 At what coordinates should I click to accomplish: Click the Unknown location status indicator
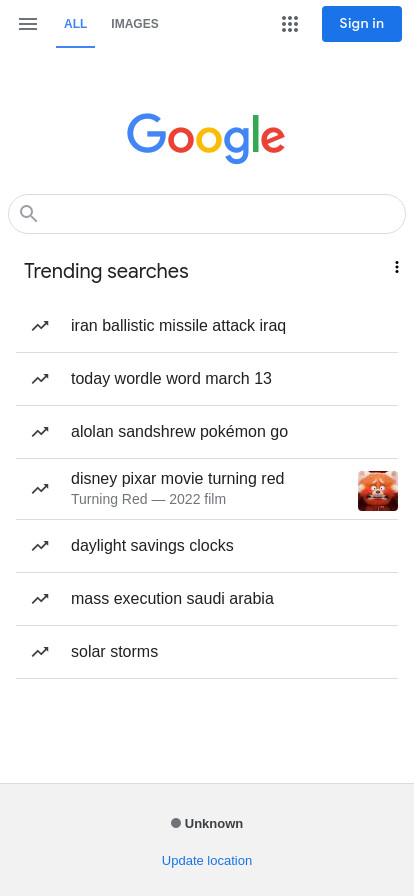[207, 823]
